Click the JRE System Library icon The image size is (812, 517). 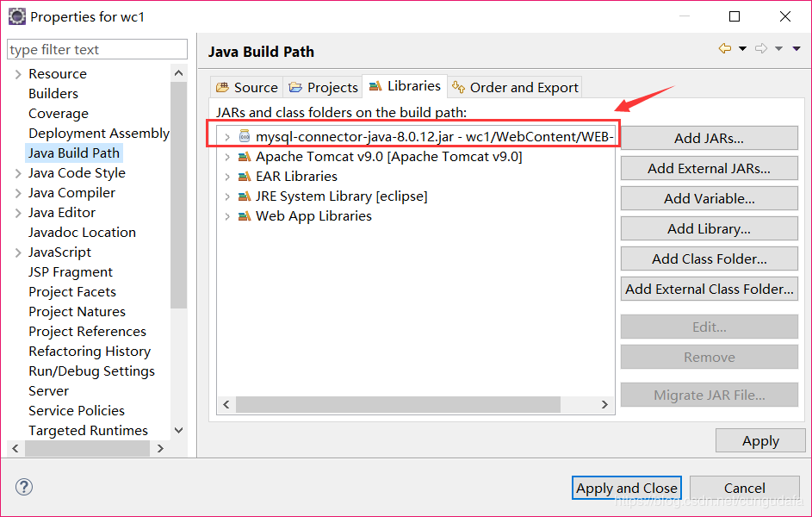point(245,196)
